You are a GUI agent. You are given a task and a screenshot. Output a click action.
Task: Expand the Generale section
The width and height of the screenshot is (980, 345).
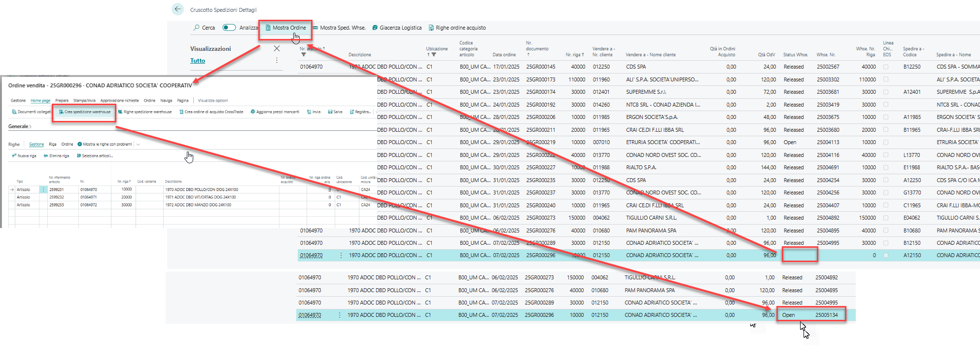[20, 126]
